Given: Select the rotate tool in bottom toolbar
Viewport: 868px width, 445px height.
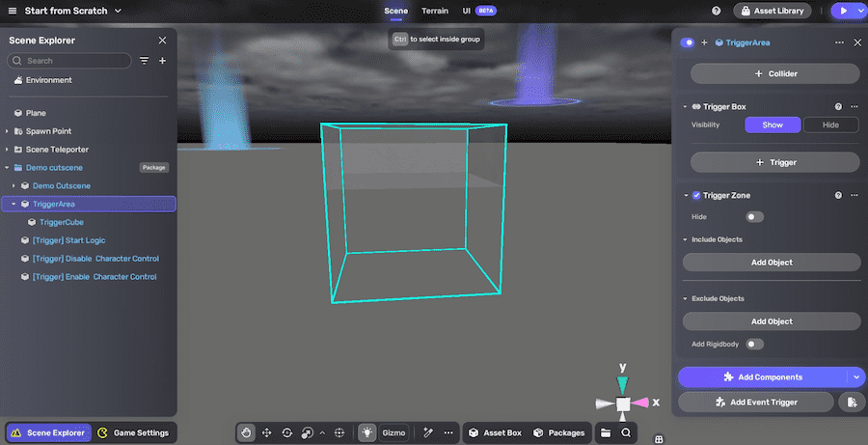Looking at the screenshot, I should click(x=287, y=432).
